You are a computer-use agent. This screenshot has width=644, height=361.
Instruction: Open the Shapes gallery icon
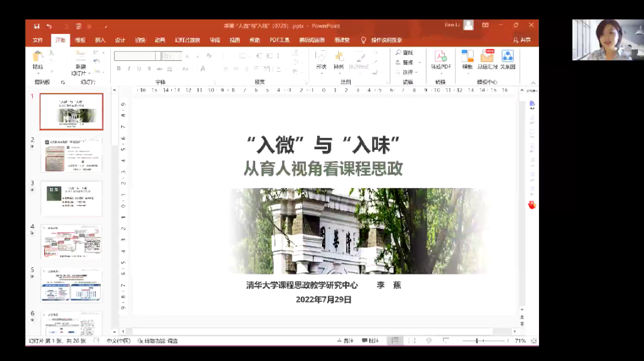pyautogui.click(x=321, y=57)
